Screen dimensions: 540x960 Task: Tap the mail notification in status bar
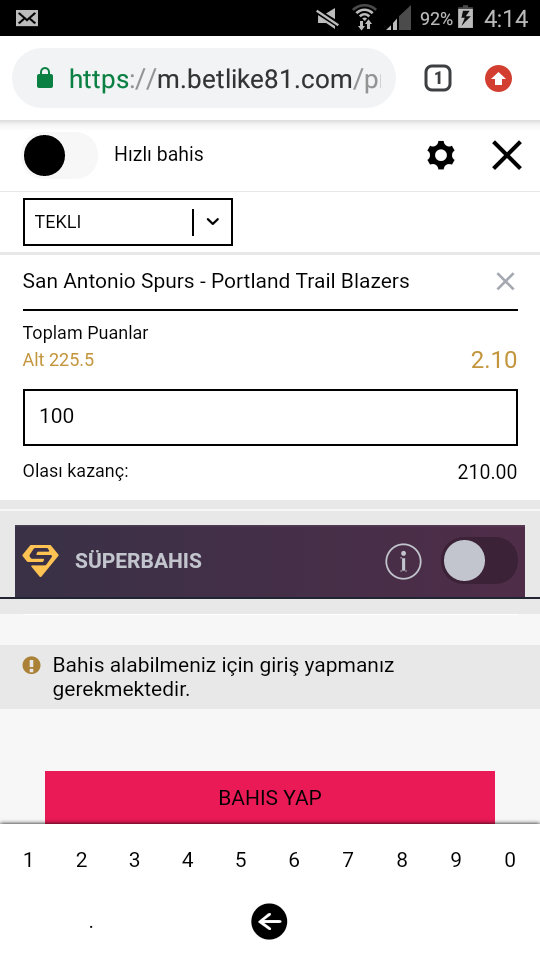[27, 18]
